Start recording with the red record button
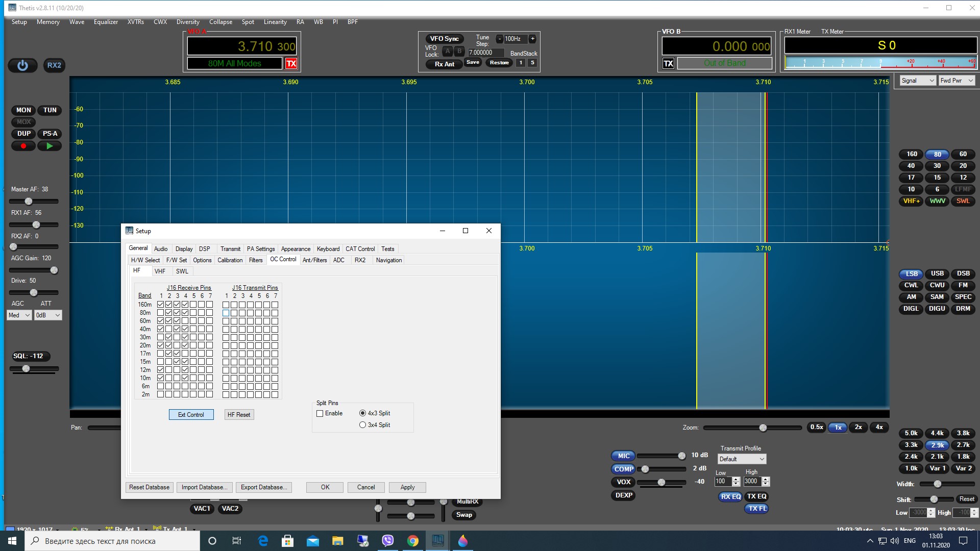 [x=23, y=146]
